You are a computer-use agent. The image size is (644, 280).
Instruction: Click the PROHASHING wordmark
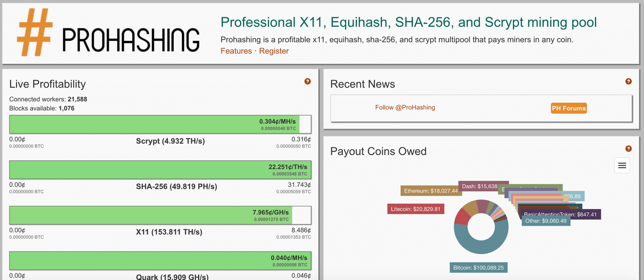131,40
